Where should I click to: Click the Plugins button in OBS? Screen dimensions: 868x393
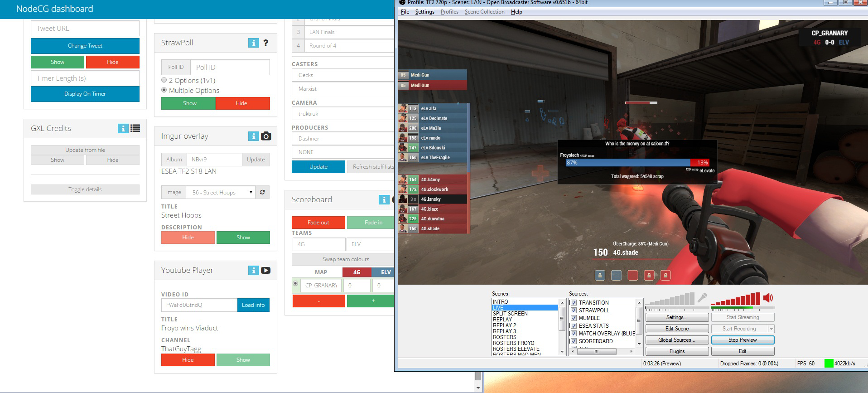click(x=677, y=351)
